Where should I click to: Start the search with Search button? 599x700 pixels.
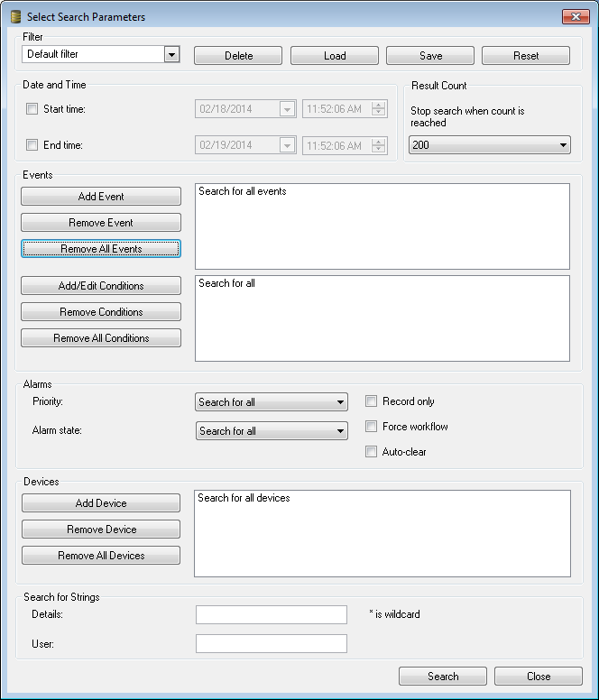[x=443, y=677]
